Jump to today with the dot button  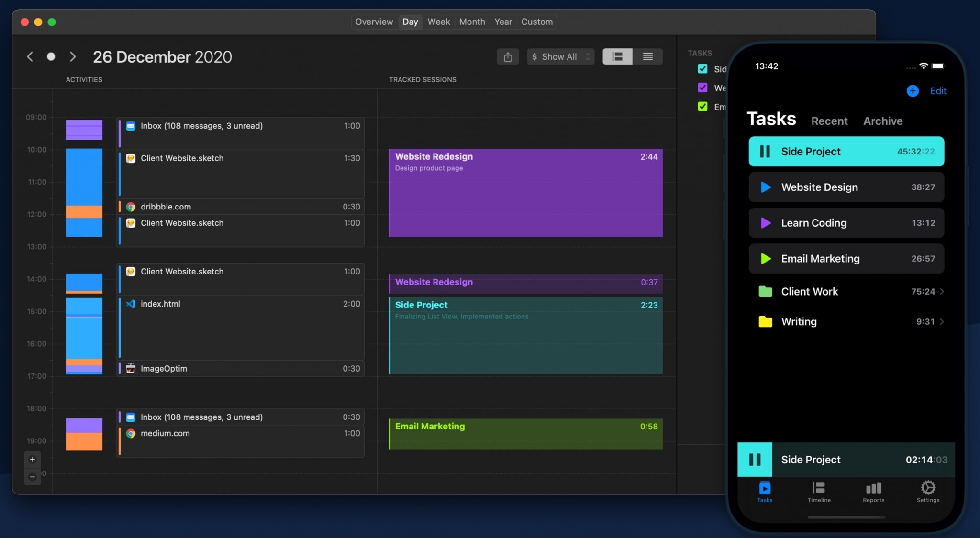(x=51, y=57)
